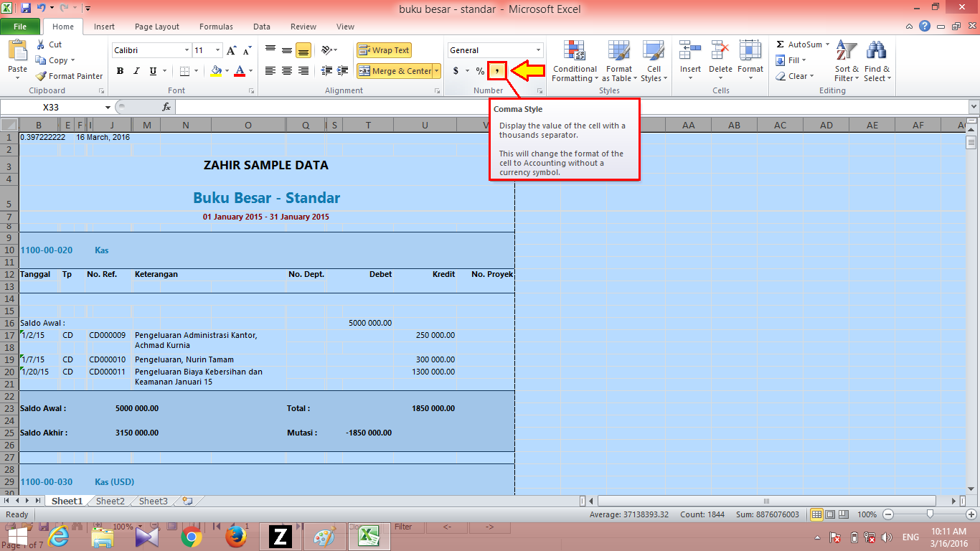Open Cell Styles gallery

[654, 62]
